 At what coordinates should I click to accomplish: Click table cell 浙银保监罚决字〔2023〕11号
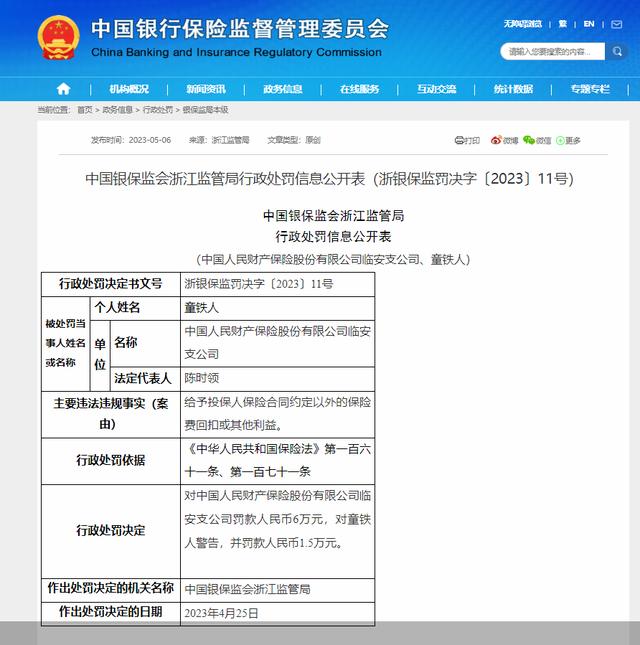tap(278, 284)
